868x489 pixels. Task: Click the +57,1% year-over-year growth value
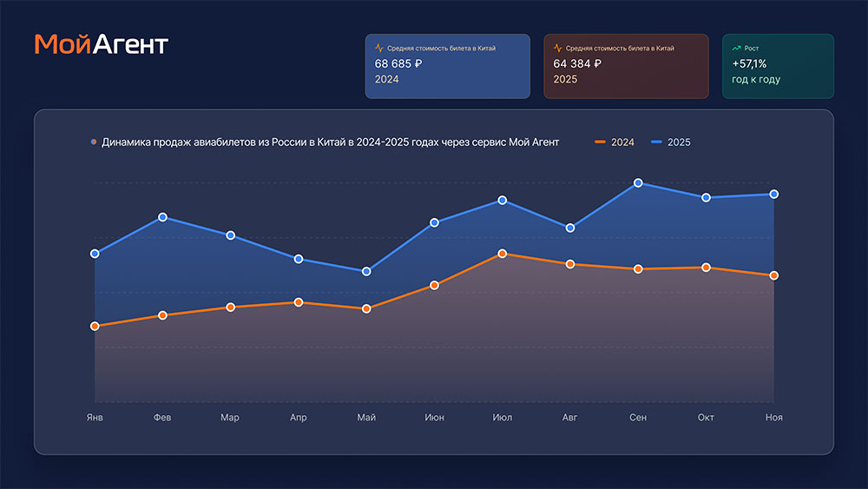tap(749, 63)
